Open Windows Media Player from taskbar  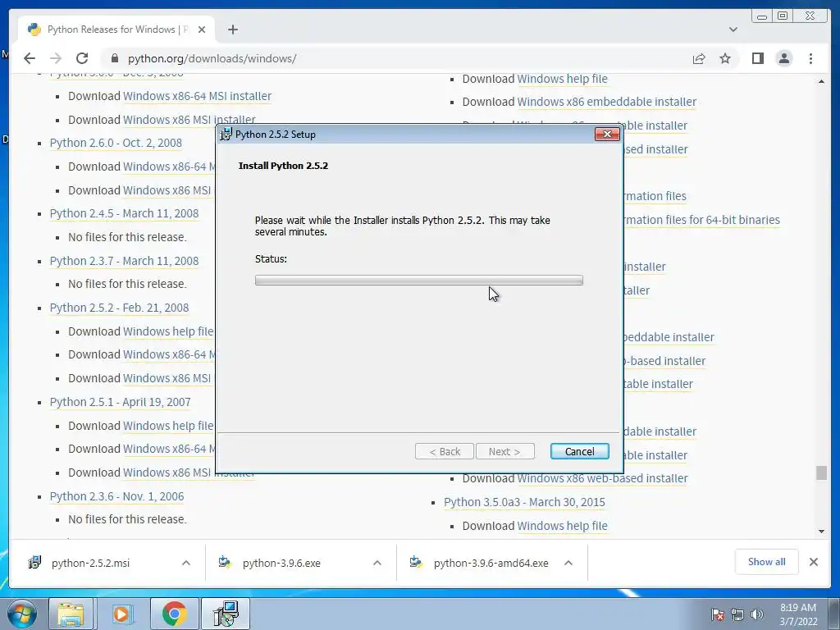click(x=121, y=614)
